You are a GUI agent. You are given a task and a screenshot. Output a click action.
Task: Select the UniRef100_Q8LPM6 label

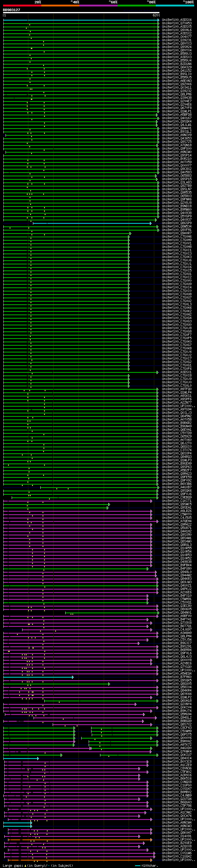tap(177, 94)
